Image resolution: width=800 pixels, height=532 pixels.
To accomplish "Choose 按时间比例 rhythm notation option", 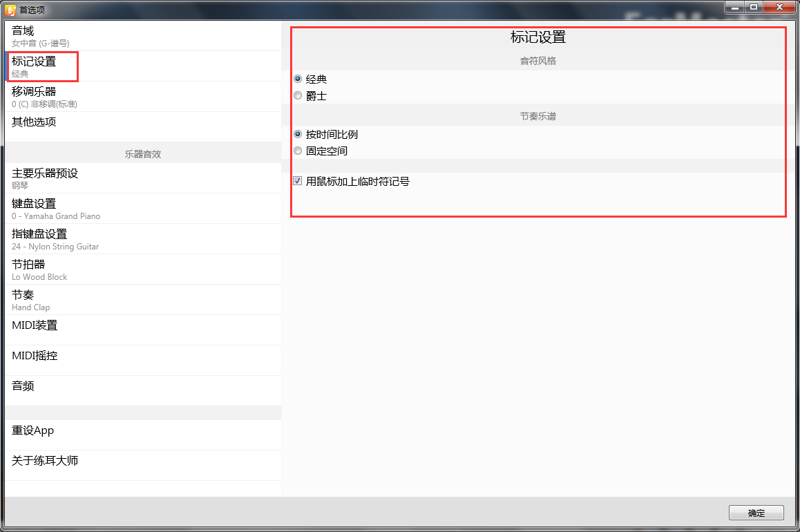I will pos(298,135).
